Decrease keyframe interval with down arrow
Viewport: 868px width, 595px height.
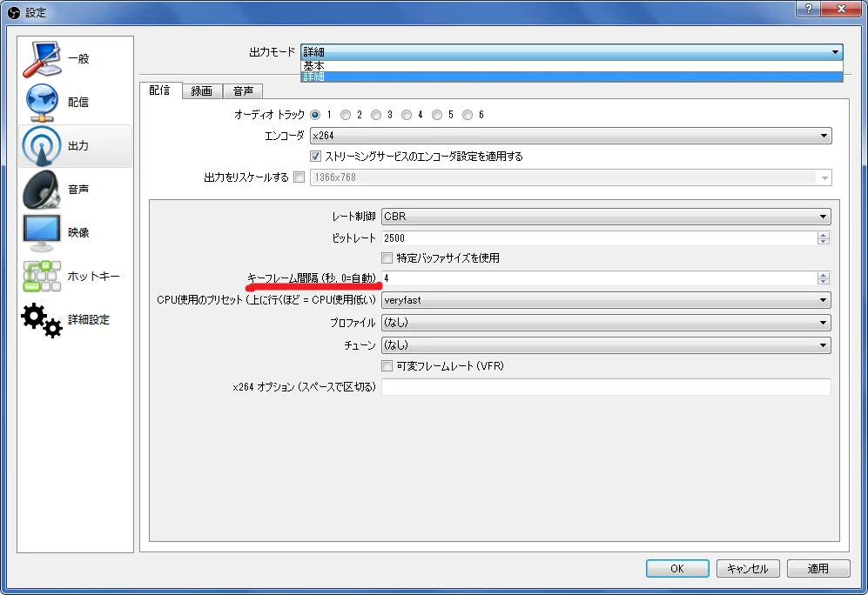[x=823, y=282]
